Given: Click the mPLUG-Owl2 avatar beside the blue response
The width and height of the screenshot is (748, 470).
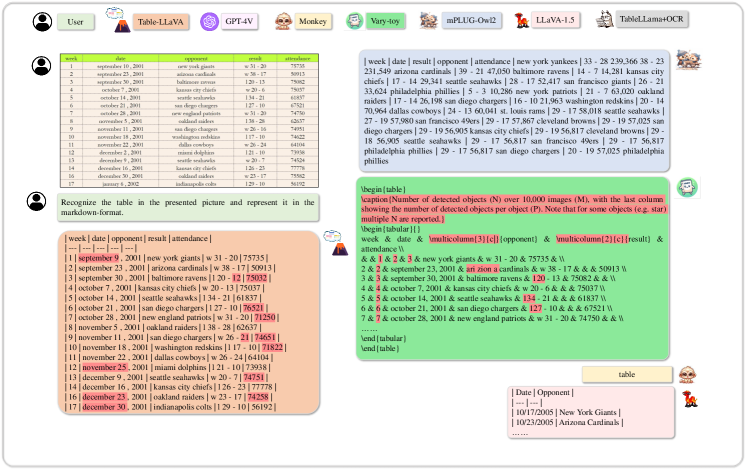Looking at the screenshot, I should [688, 60].
